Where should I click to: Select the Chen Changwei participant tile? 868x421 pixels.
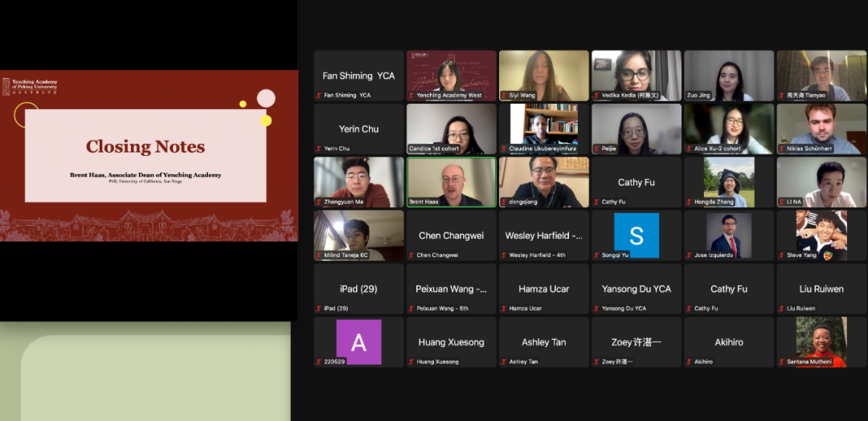pyautogui.click(x=451, y=235)
